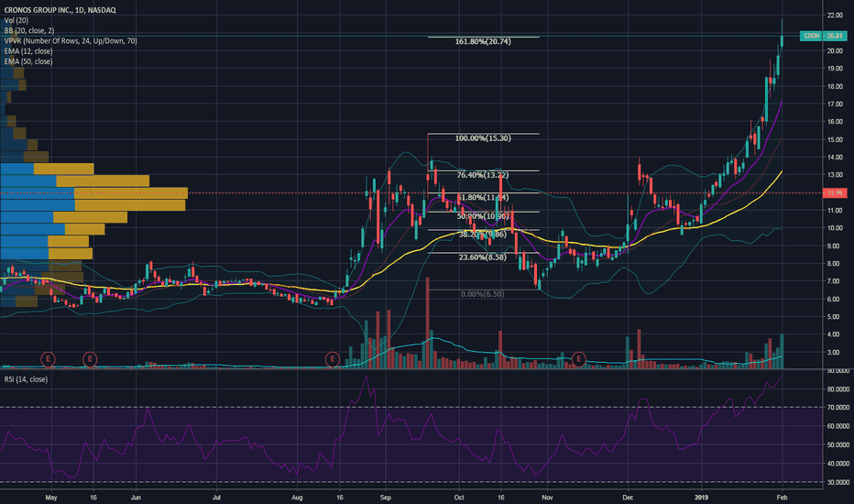Viewport: 854px width, 504px height.
Task: Click the Sep label on time axis
Action: tap(386, 498)
